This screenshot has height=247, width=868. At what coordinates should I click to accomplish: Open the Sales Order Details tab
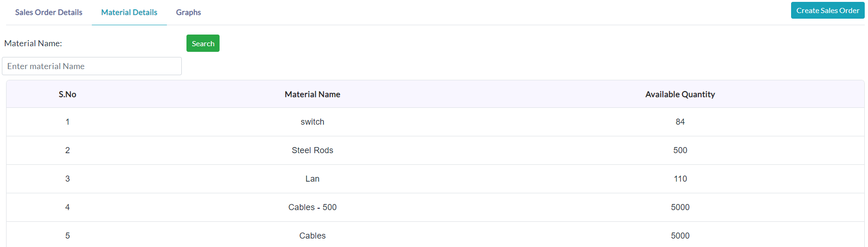[48, 12]
